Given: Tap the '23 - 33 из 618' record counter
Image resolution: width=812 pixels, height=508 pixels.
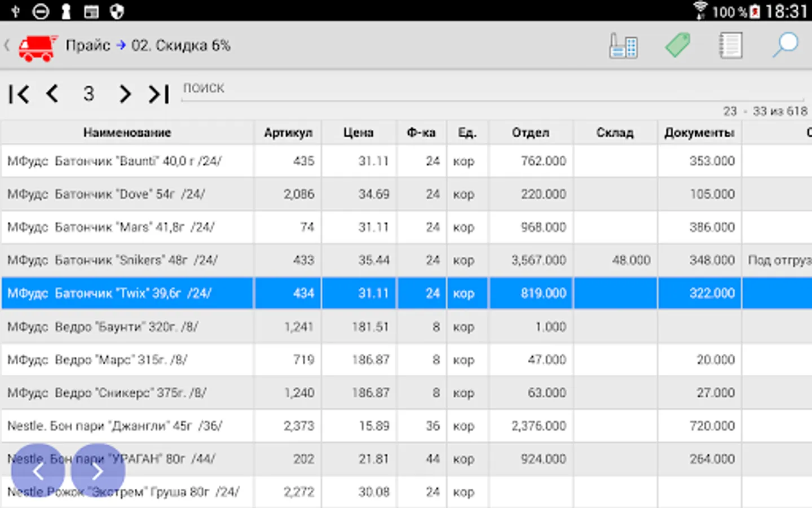Looking at the screenshot, I should coord(765,111).
